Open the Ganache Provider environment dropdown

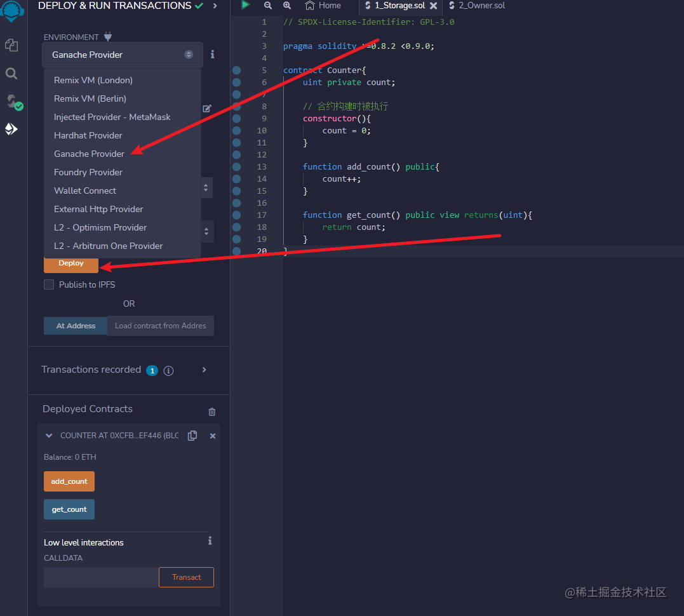click(x=123, y=55)
